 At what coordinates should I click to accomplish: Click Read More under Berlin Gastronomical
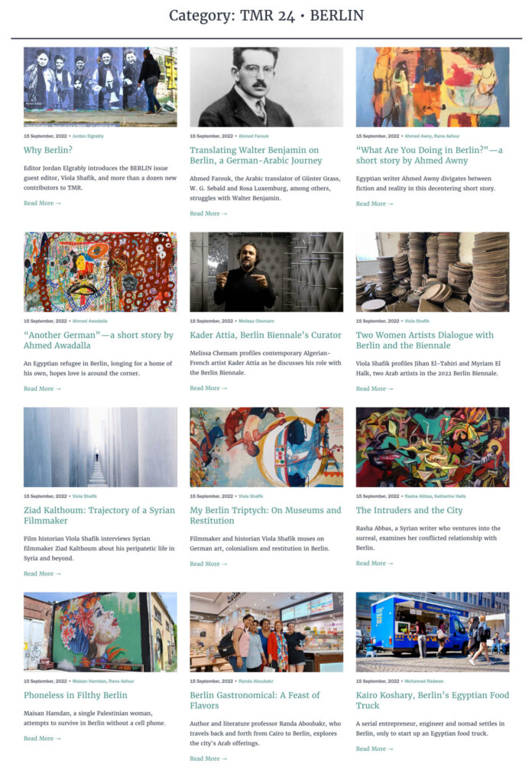click(x=208, y=759)
